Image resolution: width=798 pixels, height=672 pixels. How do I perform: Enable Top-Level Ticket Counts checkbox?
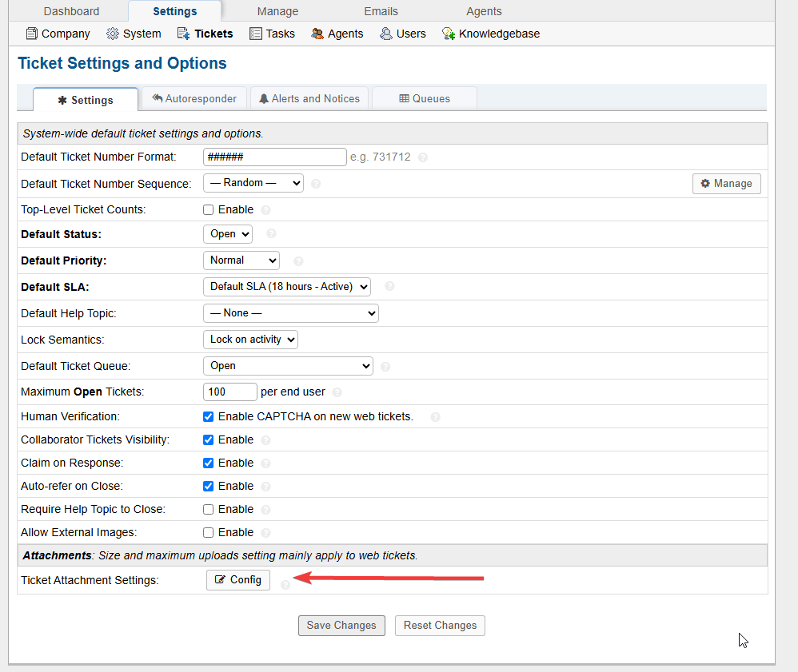pyautogui.click(x=209, y=210)
